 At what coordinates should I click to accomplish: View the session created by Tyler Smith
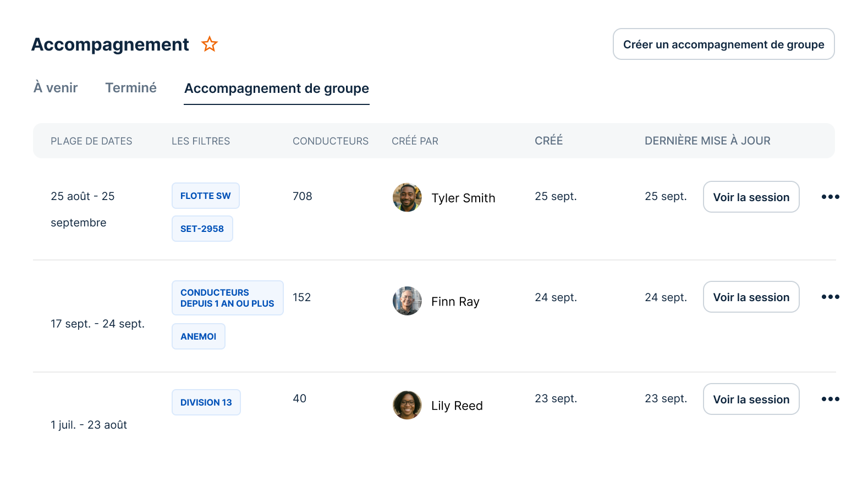[x=751, y=197]
